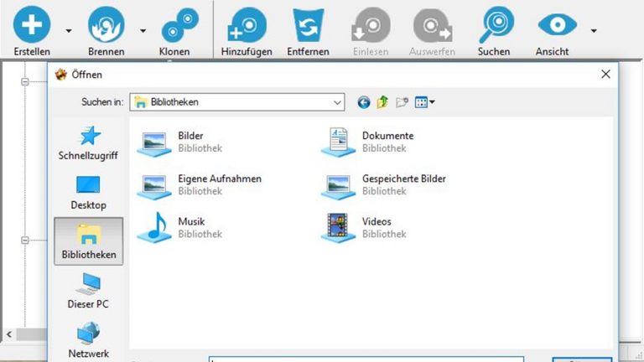Click the Entfernen toolbar icon
Image resolution: width=644 pixels, height=362 pixels.
coord(308,25)
